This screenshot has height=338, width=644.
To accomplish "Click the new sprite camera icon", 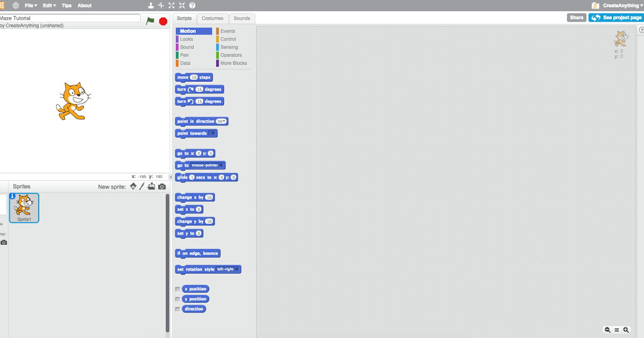I will [162, 186].
